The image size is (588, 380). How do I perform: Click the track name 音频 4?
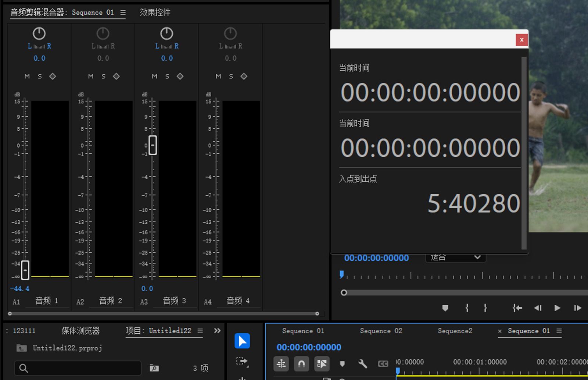[x=238, y=301]
